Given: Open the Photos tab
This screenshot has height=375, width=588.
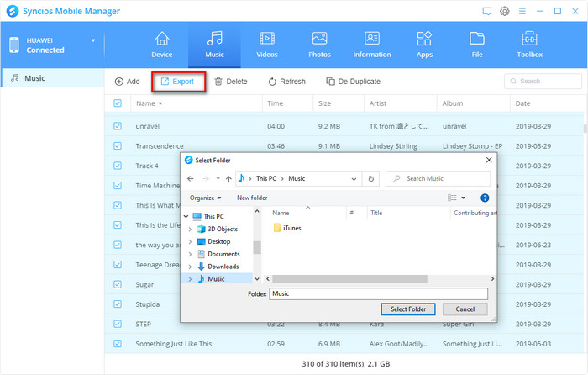Looking at the screenshot, I should 319,45.
